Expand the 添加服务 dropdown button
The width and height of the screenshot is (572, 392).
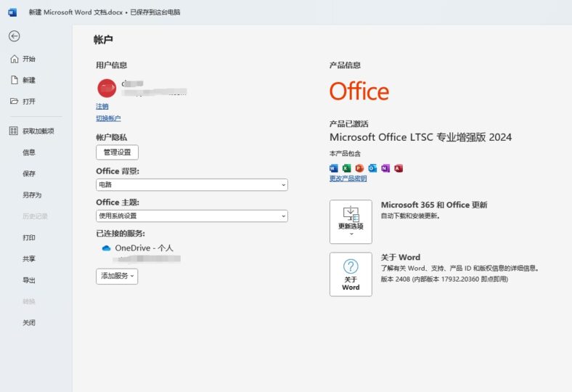117,276
